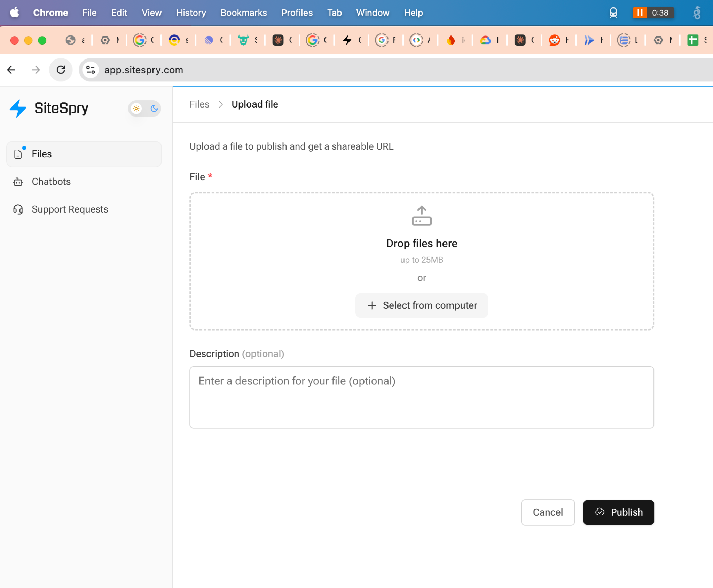The width and height of the screenshot is (713, 588).
Task: Navigate to Files via the breadcrumb
Action: click(x=199, y=104)
